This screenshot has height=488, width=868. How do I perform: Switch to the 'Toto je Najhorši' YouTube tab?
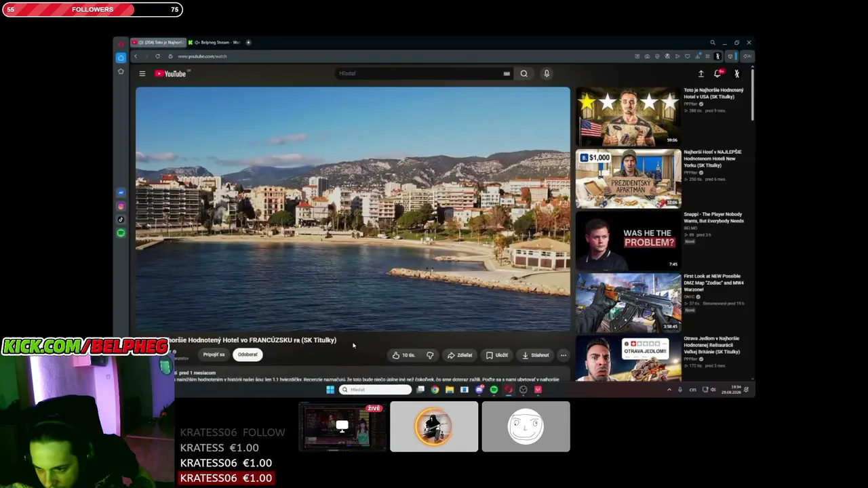[157, 42]
